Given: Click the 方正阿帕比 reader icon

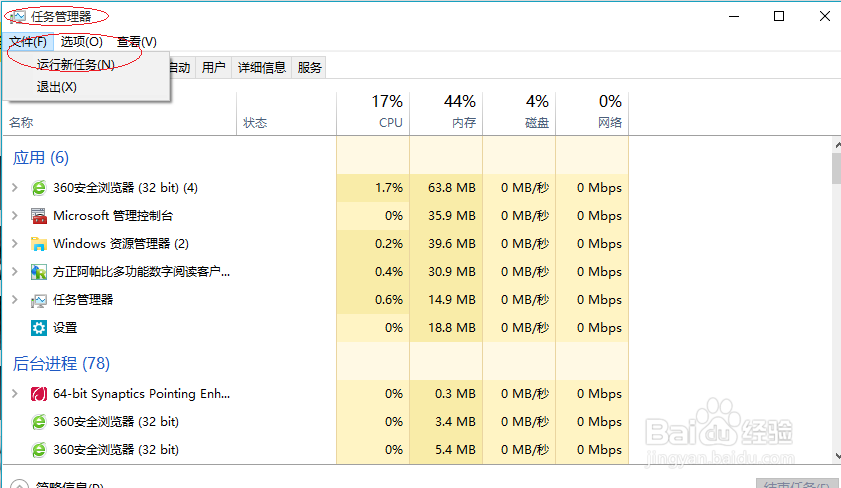Looking at the screenshot, I should [39, 272].
